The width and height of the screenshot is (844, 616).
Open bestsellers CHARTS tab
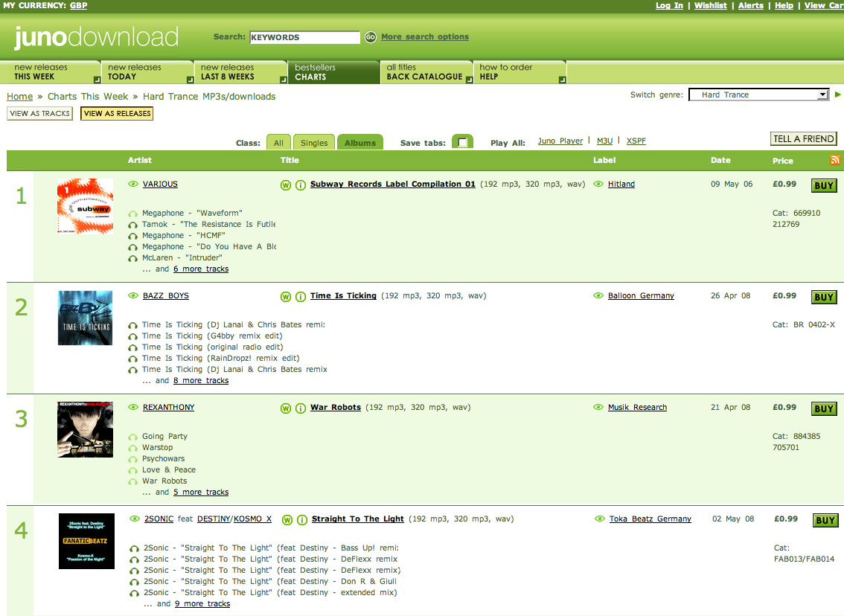[333, 72]
